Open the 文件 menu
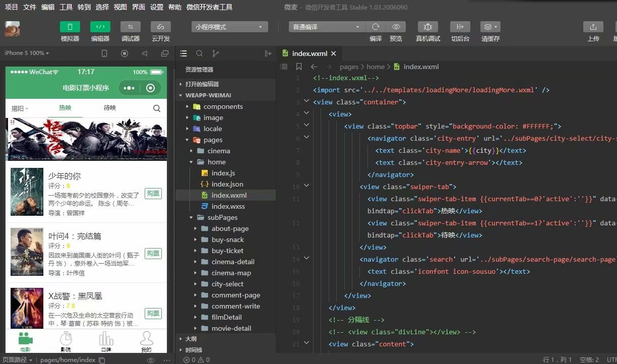The height and width of the screenshot is (364, 617). [x=30, y=7]
